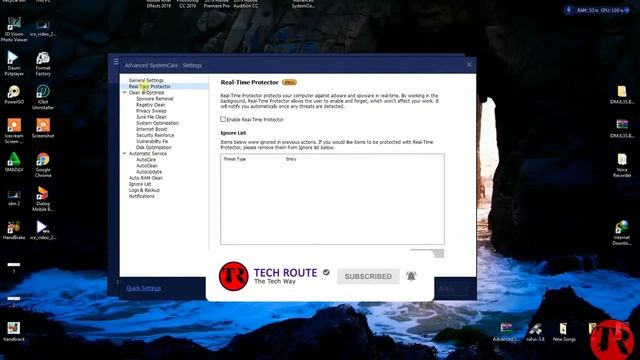Open the Daum Potplayer desktop shortcut

tap(14, 63)
